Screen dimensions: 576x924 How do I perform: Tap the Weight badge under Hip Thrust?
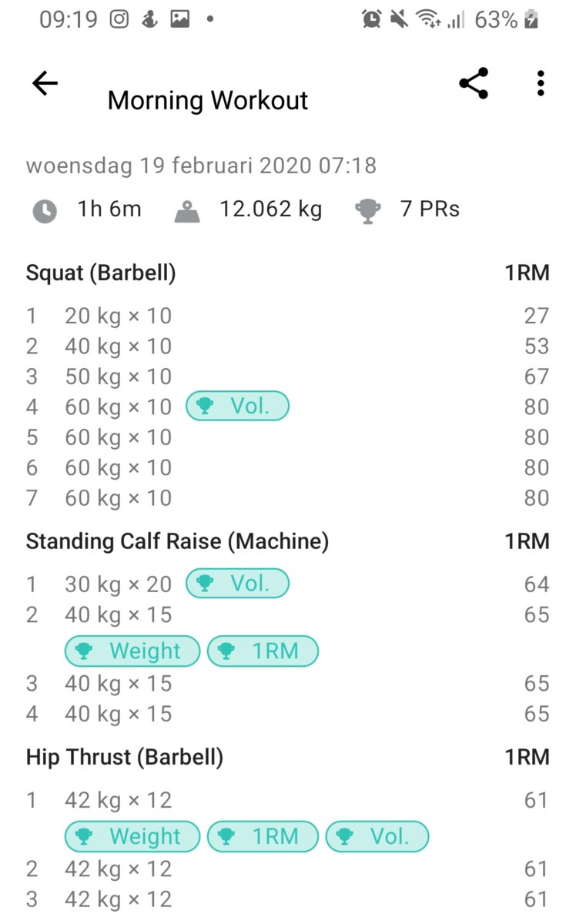pos(132,837)
